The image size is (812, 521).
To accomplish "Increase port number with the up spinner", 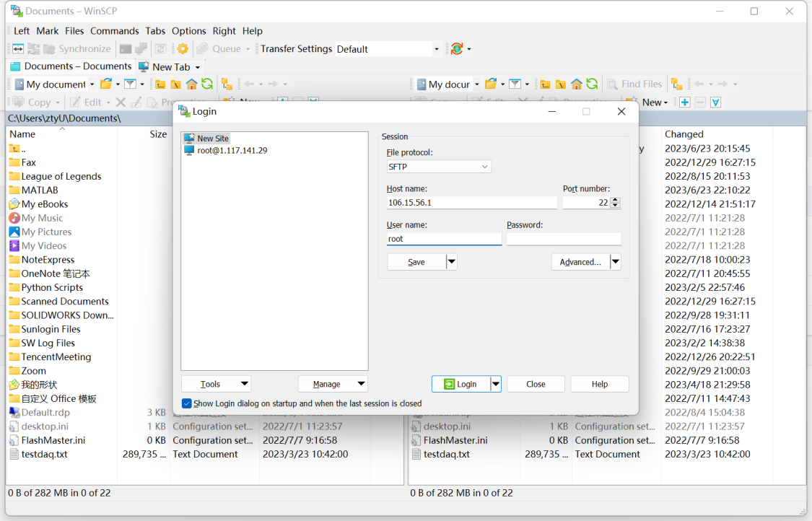I will (615, 199).
